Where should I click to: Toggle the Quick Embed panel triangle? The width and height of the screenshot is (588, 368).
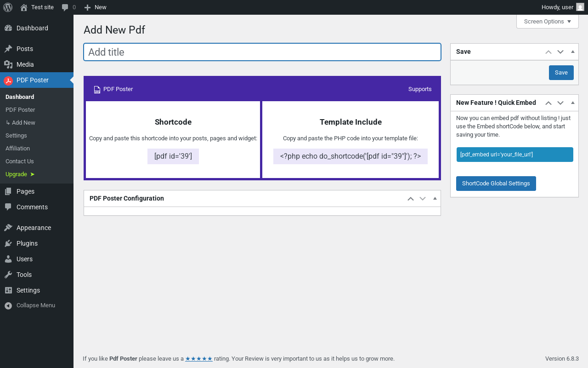(573, 103)
